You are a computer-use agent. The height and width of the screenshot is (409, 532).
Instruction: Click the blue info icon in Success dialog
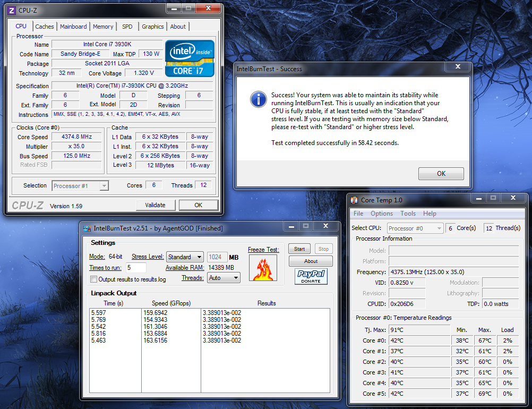tap(259, 99)
